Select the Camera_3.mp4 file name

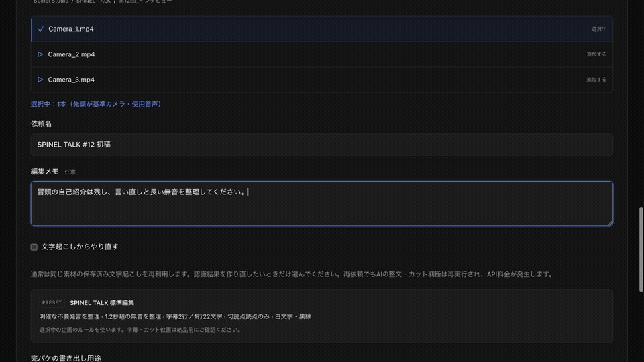point(71,80)
